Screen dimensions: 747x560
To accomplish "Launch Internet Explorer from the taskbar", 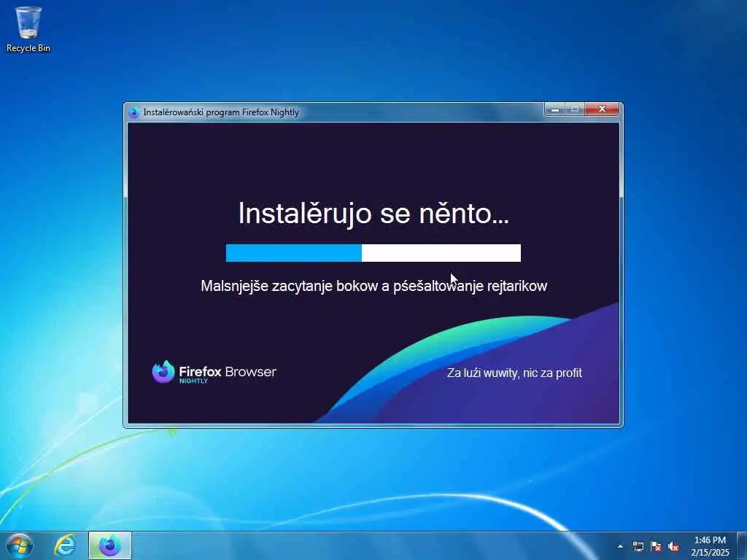I will [65, 545].
